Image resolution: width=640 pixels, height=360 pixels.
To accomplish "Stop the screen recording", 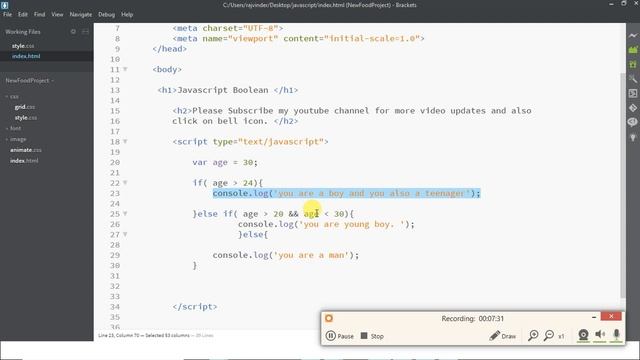I will click(372, 336).
